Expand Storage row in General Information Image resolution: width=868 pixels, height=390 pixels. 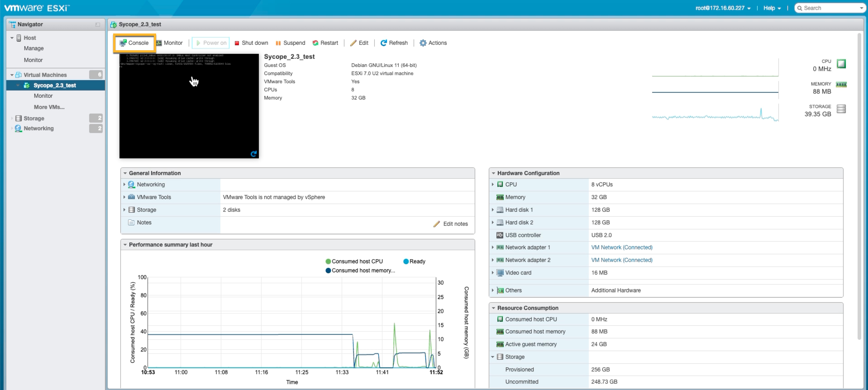click(124, 210)
